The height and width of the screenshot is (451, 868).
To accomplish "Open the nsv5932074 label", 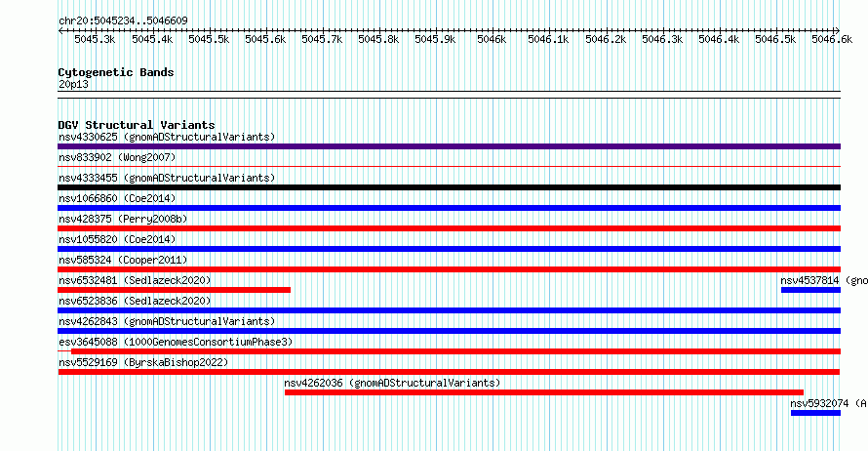I will point(829,403).
